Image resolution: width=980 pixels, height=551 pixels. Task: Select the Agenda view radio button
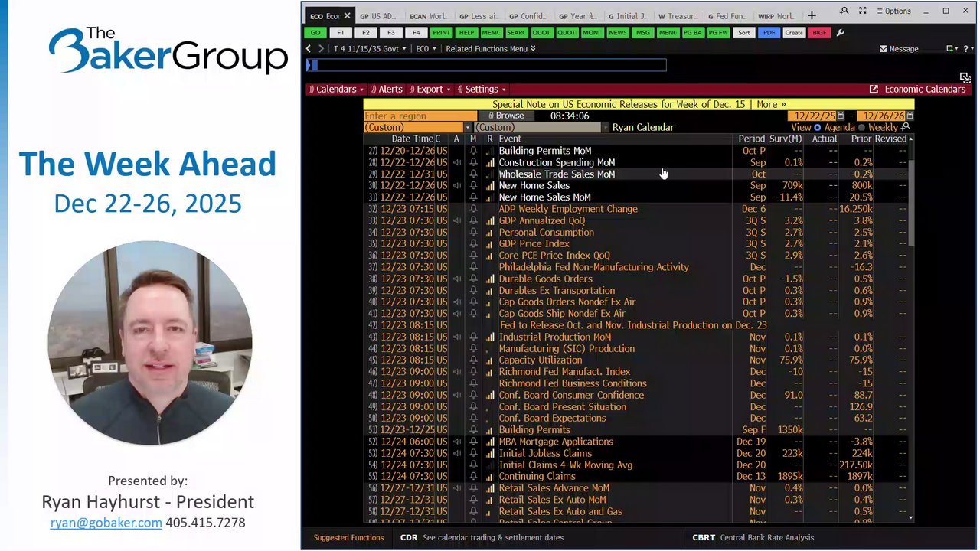click(818, 127)
